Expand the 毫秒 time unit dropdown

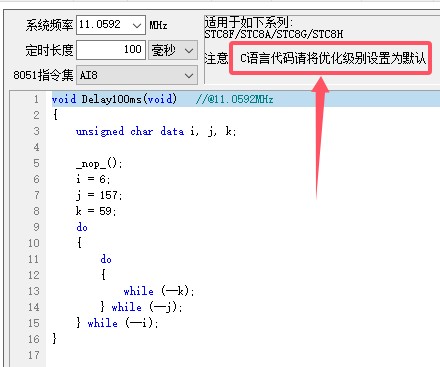[173, 50]
